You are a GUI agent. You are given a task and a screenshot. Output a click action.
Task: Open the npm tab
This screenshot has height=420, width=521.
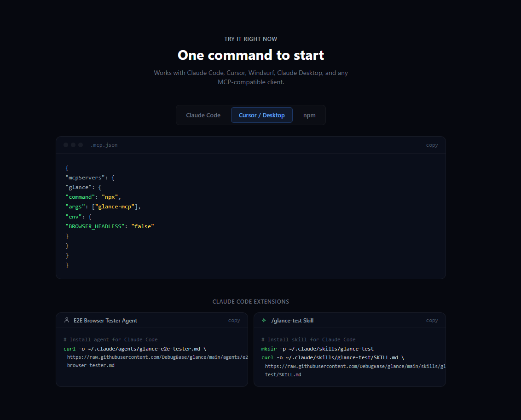pyautogui.click(x=309, y=115)
